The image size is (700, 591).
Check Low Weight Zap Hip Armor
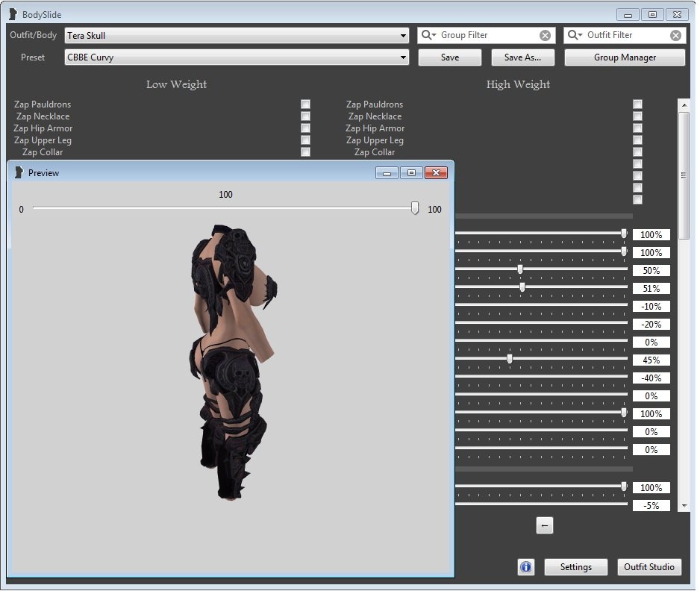(305, 128)
